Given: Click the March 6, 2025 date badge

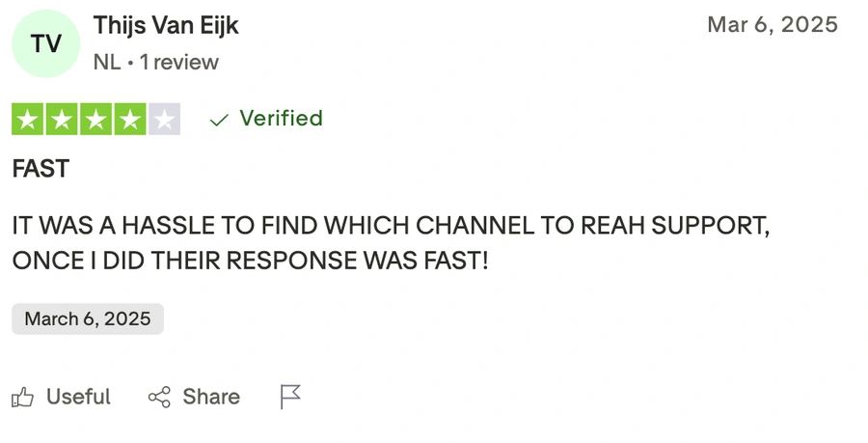Looking at the screenshot, I should click(x=88, y=319).
